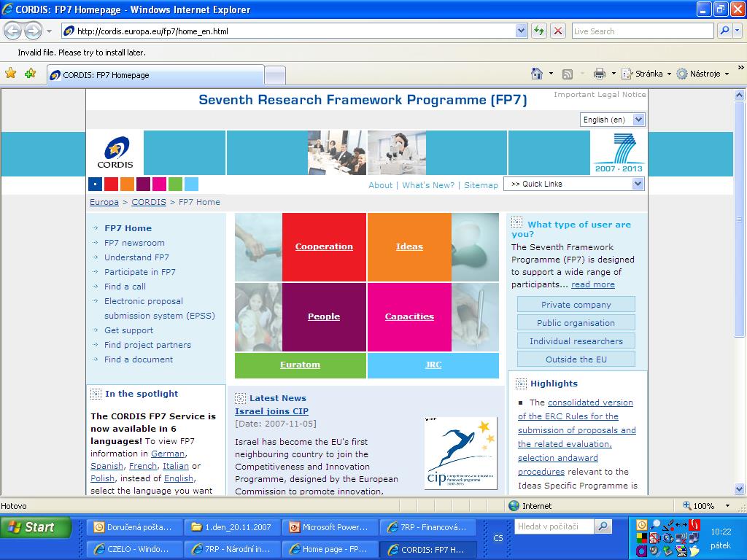Go forward with the browser Forward arrow
The height and width of the screenshot is (560, 747).
pos(33,31)
